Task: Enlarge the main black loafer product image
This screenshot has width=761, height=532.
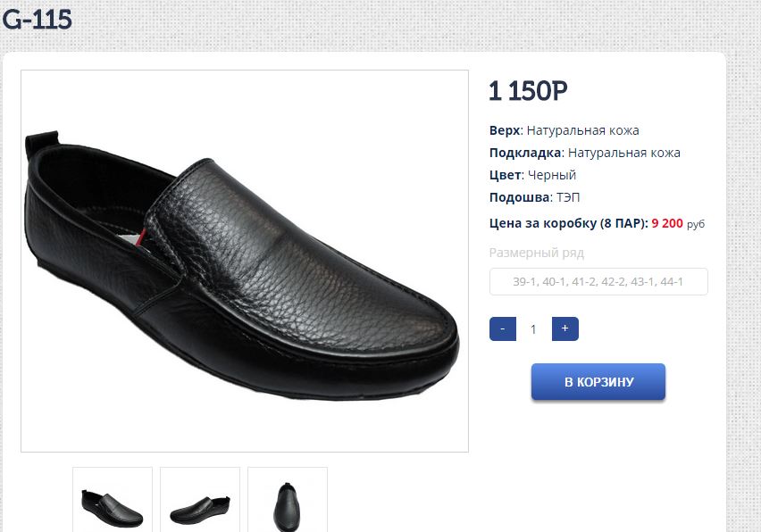Action: (x=244, y=261)
